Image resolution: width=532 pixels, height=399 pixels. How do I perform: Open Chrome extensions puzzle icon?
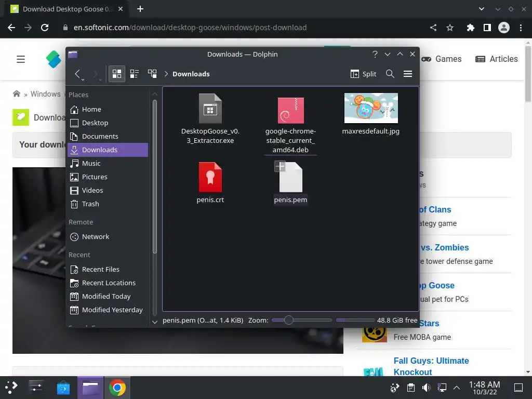(471, 28)
